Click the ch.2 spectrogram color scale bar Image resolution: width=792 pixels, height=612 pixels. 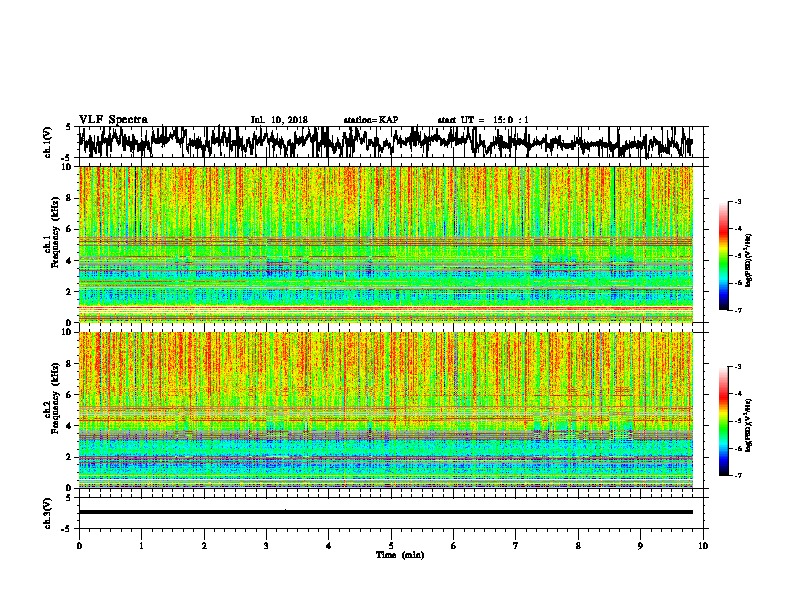tap(723, 421)
